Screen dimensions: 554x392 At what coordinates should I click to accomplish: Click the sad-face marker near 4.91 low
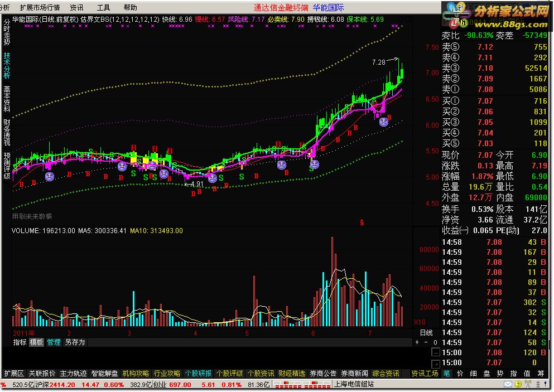pyautogui.click(x=212, y=178)
